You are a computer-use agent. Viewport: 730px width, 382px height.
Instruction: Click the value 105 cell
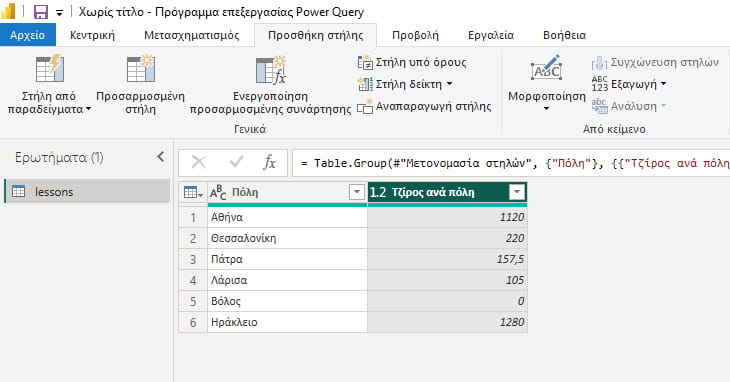[447, 280]
